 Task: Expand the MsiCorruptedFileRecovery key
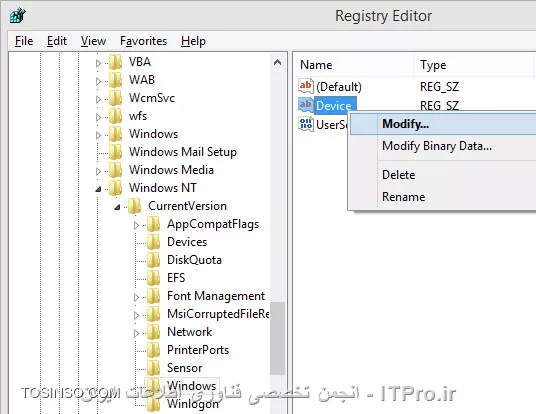(x=136, y=315)
